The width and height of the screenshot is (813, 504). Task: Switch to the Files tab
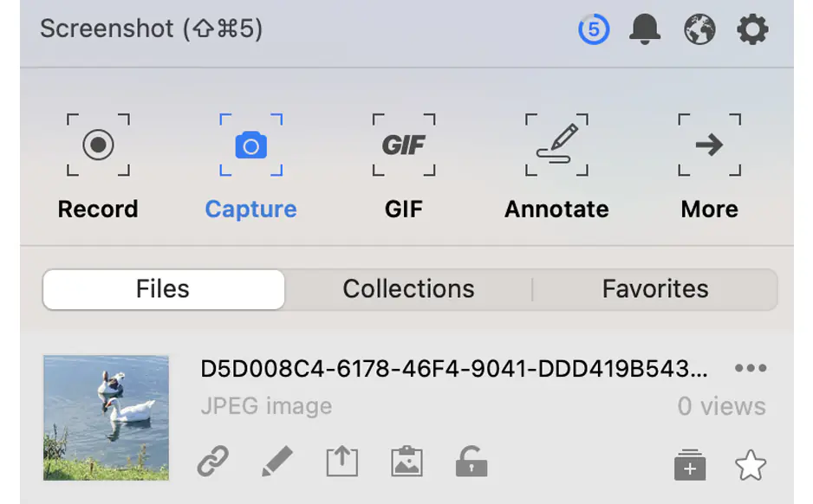pos(163,289)
